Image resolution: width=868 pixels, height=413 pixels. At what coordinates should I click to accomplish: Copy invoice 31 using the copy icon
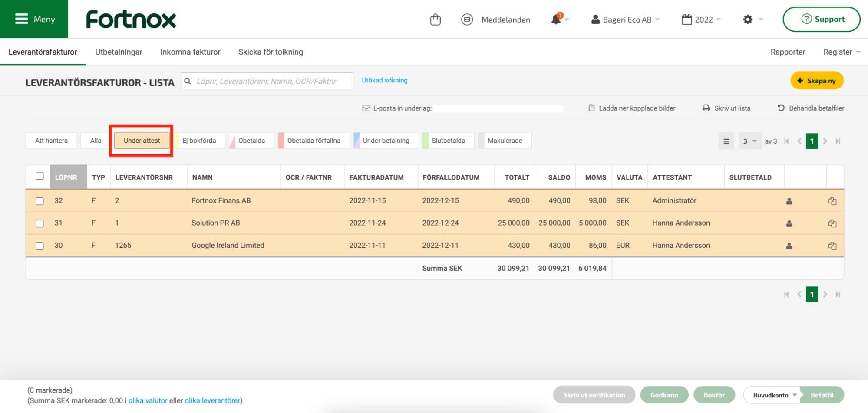(832, 223)
